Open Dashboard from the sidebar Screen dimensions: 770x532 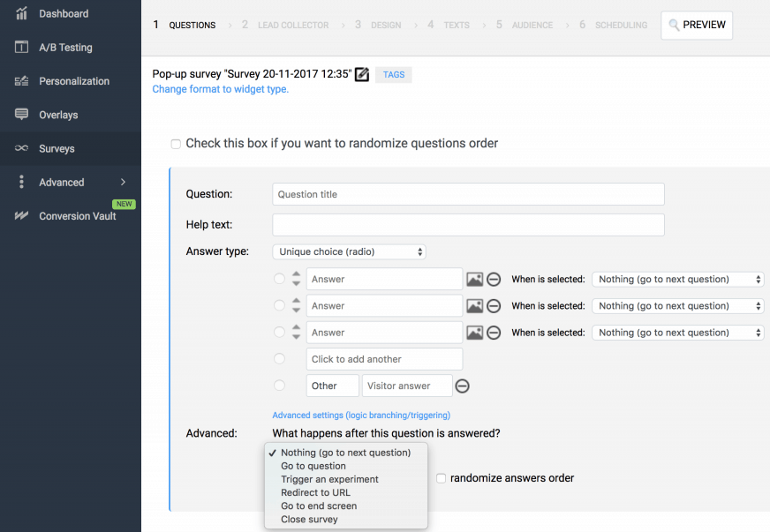(64, 14)
